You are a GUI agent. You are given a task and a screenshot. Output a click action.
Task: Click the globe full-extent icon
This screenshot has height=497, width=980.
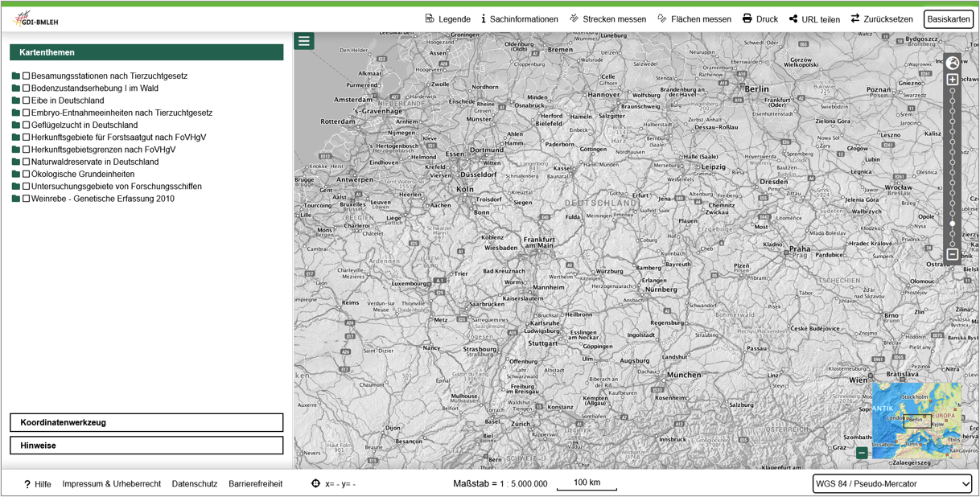click(953, 63)
